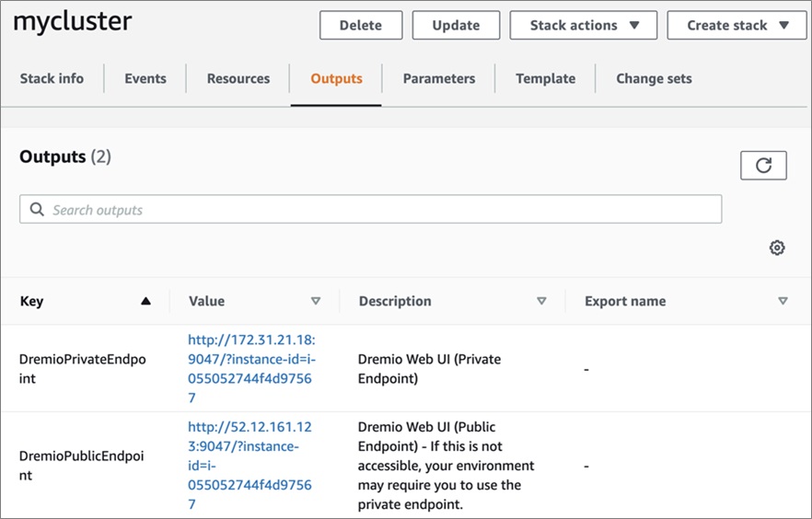Open outputs table settings gear
The width and height of the screenshot is (812, 519).
coord(777,248)
